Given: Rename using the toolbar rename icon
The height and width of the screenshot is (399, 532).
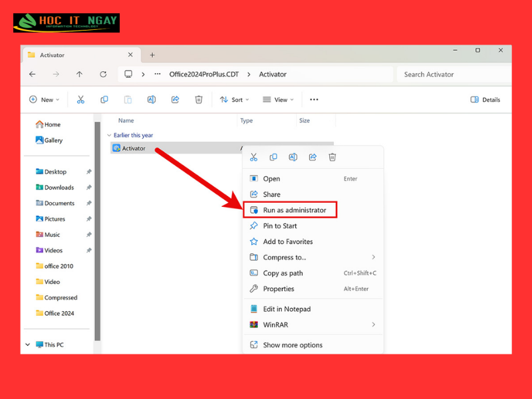Looking at the screenshot, I should (x=152, y=99).
